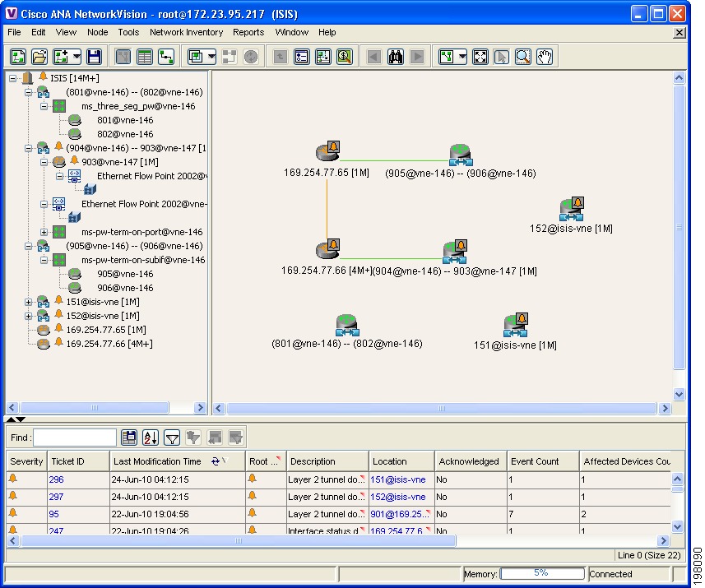Click the export table icon beside Find
The height and width of the screenshot is (588, 705).
[x=129, y=438]
